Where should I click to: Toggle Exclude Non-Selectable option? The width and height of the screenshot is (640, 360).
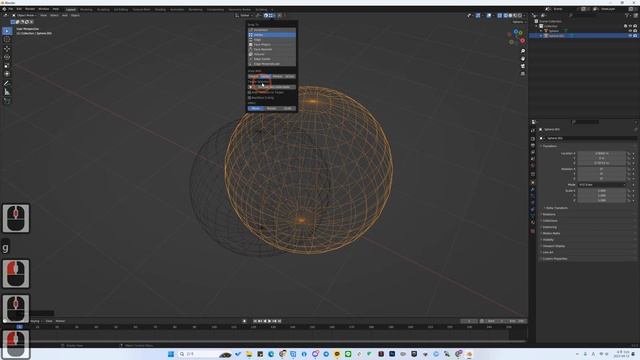[271, 87]
